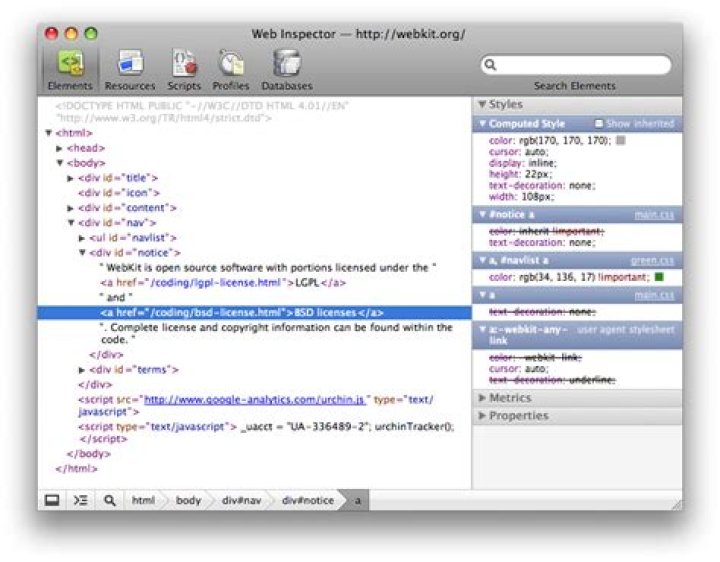The image size is (720, 562).
Task: Open main.css link beside the a rule
Action: tap(654, 295)
